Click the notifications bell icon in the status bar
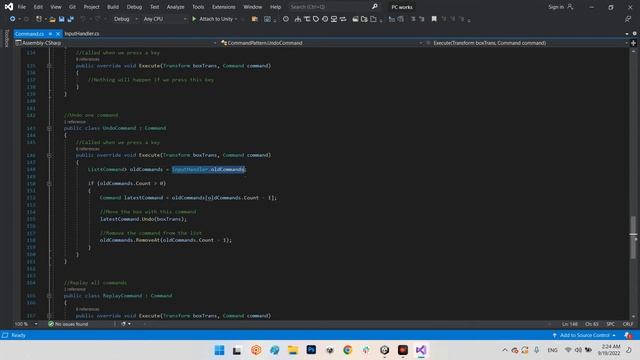Screen dimensions: 640x360 628,335
